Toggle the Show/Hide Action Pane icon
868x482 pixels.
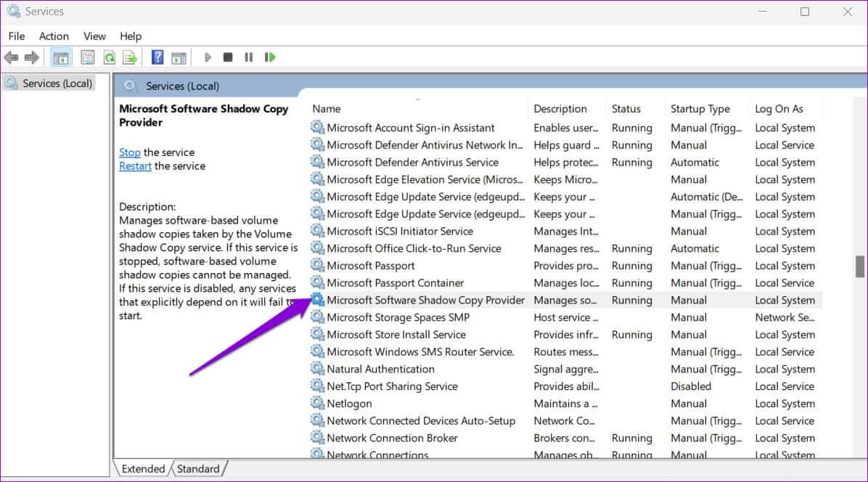click(179, 57)
